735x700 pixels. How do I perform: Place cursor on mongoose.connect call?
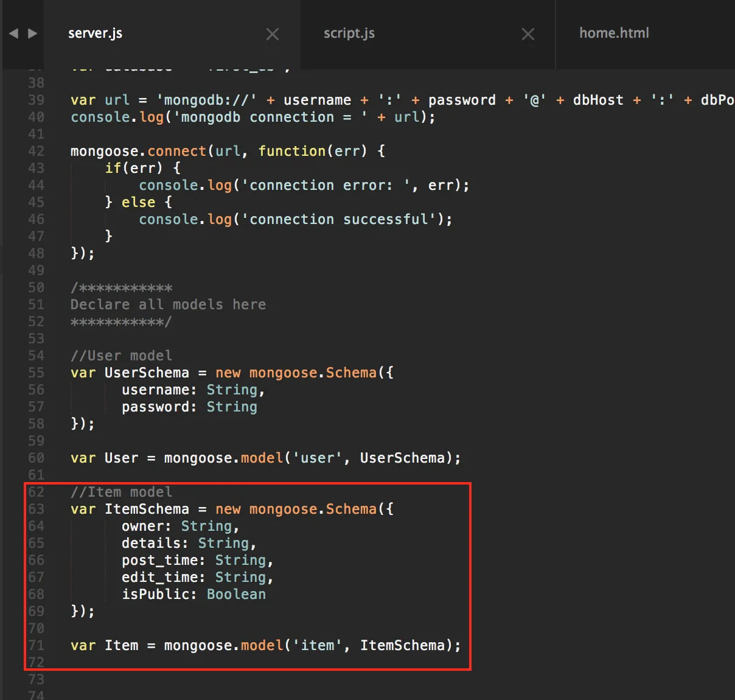pos(139,151)
